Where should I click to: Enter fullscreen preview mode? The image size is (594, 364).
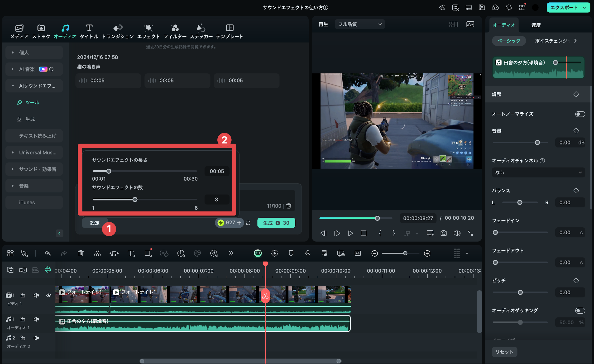(x=470, y=233)
